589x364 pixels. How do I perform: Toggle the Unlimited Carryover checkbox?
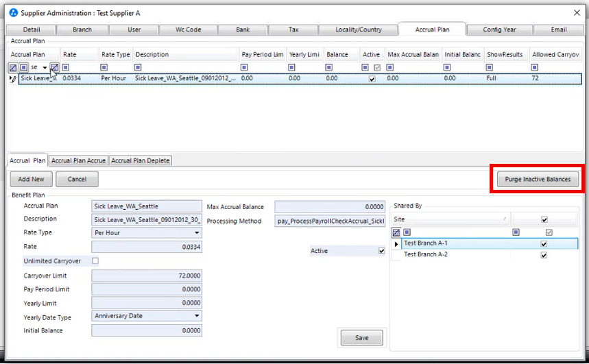pyautogui.click(x=95, y=260)
